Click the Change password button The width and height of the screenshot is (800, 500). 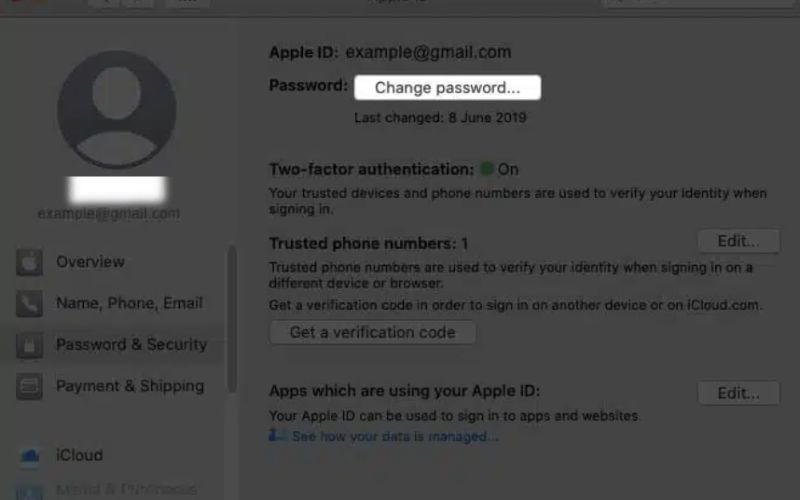coord(447,88)
